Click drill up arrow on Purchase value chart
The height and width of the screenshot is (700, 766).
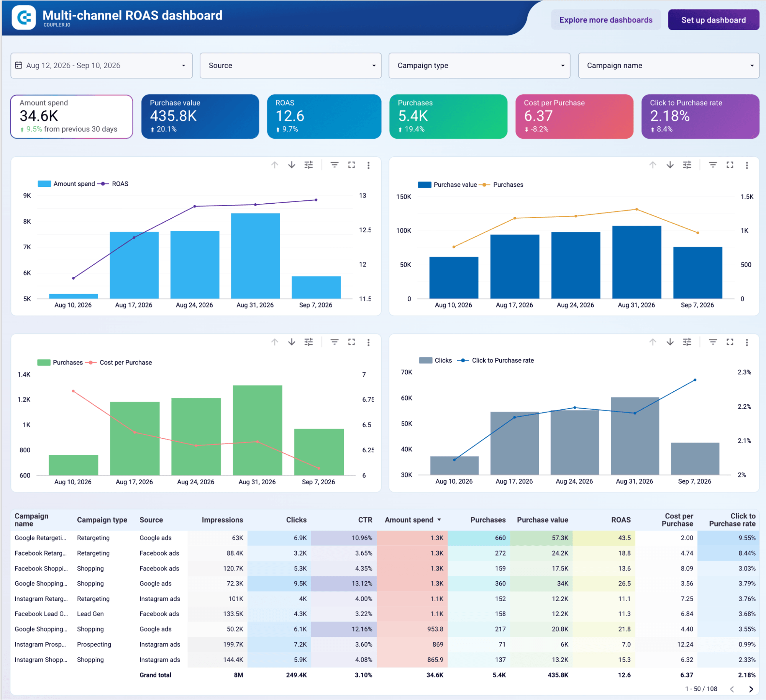653,165
